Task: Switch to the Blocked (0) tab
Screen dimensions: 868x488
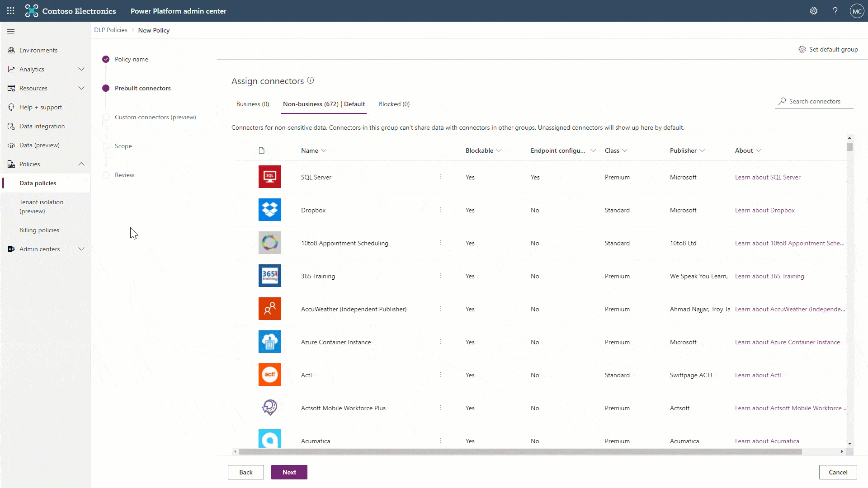Action: 394,103
